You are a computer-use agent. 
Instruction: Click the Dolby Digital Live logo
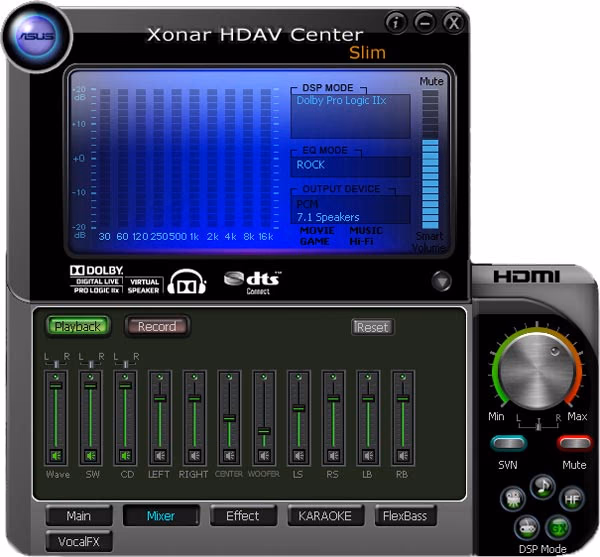(96, 276)
